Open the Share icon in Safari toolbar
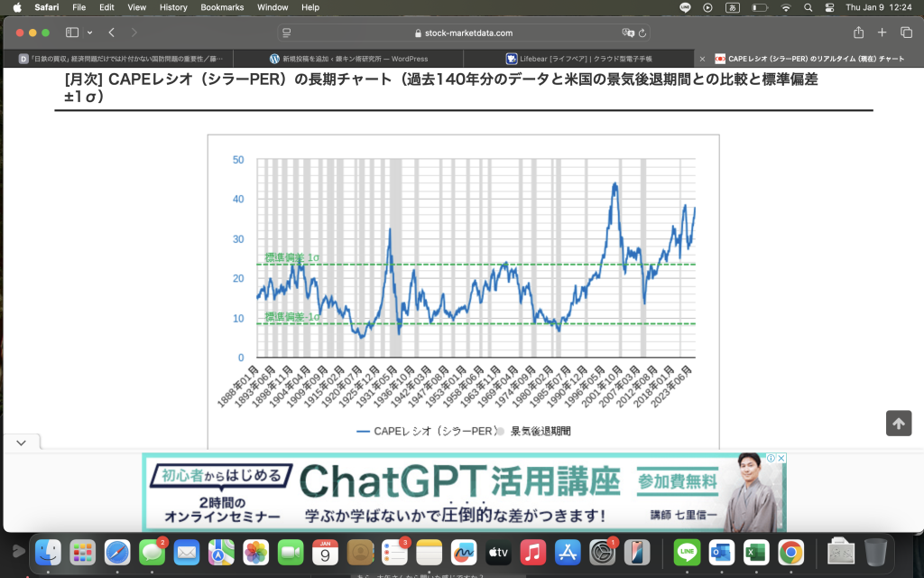The image size is (924, 578). tap(858, 33)
